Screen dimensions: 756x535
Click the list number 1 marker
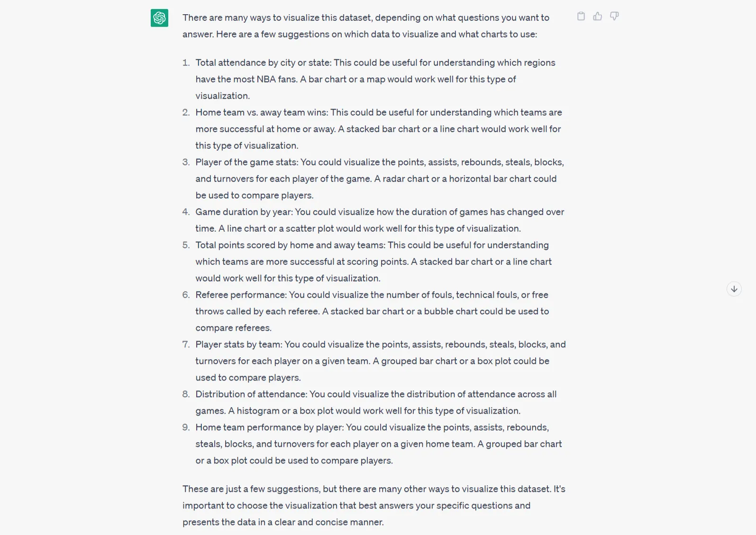tap(186, 63)
